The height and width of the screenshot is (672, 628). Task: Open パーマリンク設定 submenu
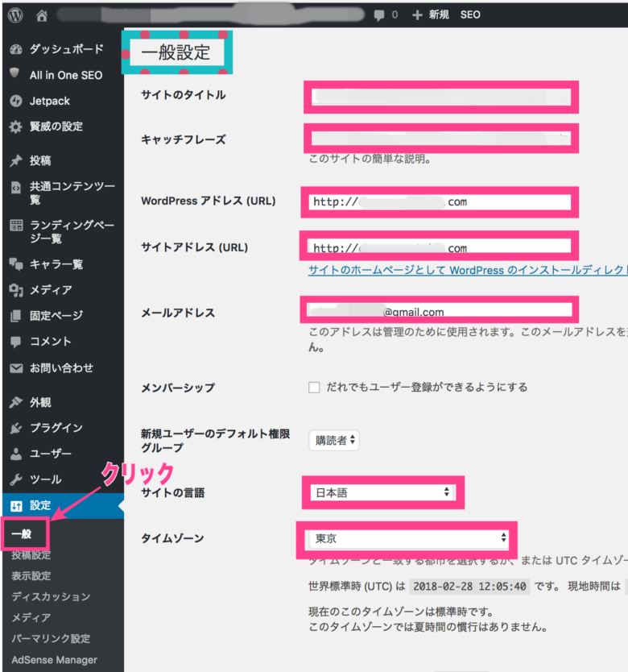51,639
